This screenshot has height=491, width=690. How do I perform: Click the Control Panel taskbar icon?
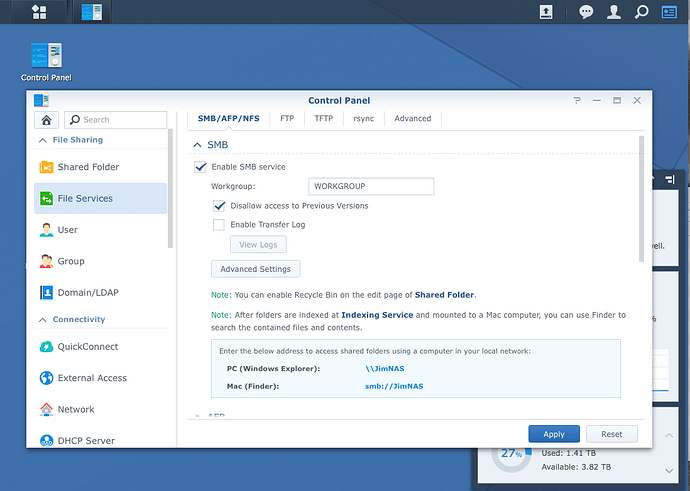click(x=92, y=12)
